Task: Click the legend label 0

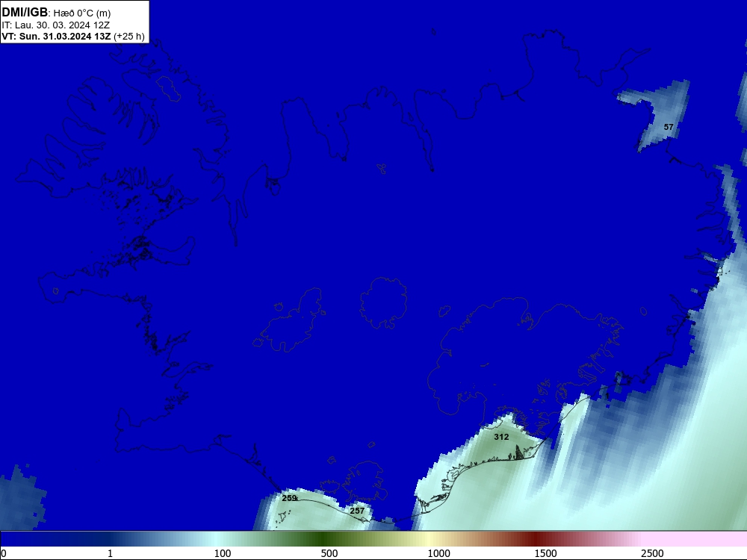Action: tap(4, 553)
